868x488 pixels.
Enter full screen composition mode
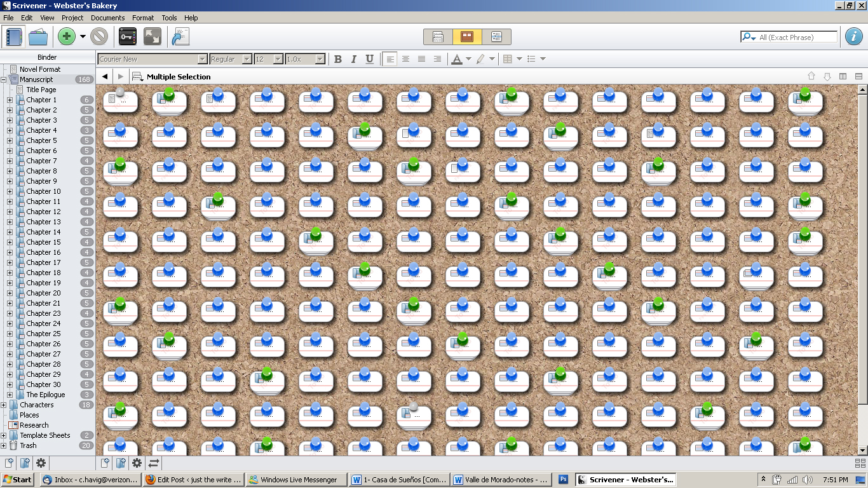click(153, 37)
